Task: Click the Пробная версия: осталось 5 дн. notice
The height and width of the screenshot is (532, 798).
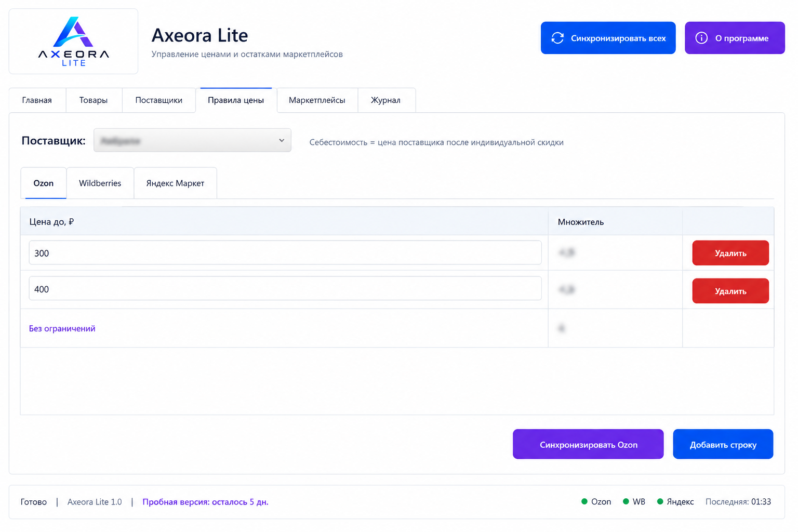Action: click(x=205, y=502)
